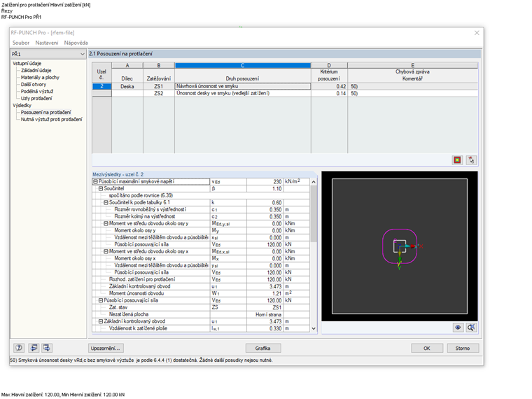532x399 pixels.
Task: Click scroll down arrow of intermediate results
Action: click(x=314, y=328)
